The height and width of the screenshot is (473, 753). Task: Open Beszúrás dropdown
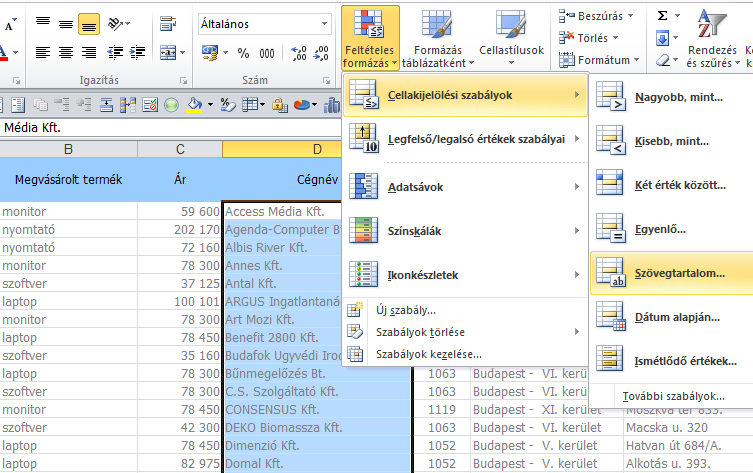[596, 16]
